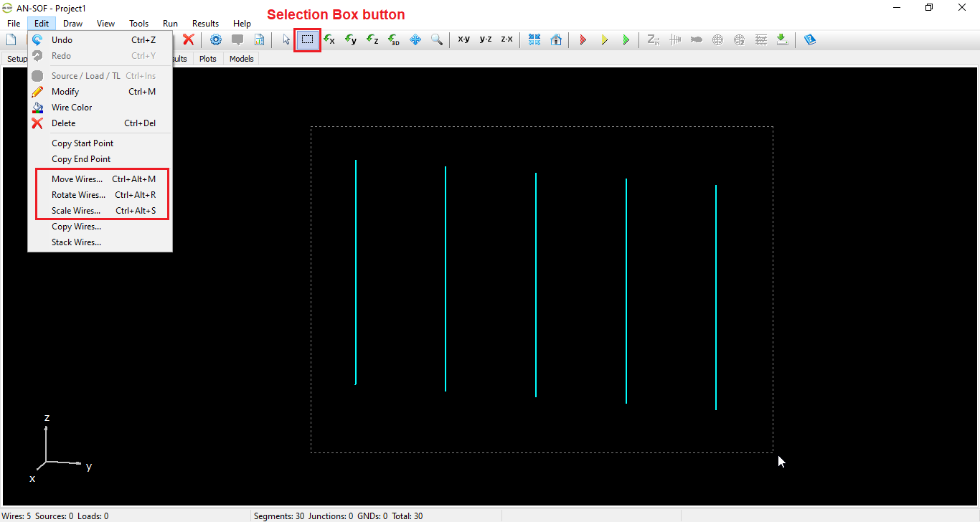Click rotate around Z axis icon
The image size is (980, 522).
click(x=372, y=39)
